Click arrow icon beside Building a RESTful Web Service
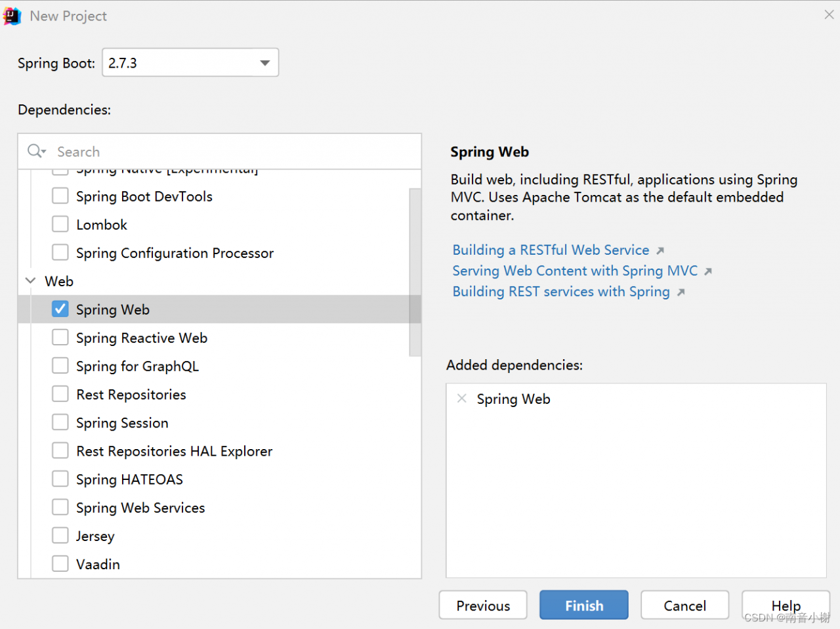Image resolution: width=840 pixels, height=629 pixels. coord(660,251)
